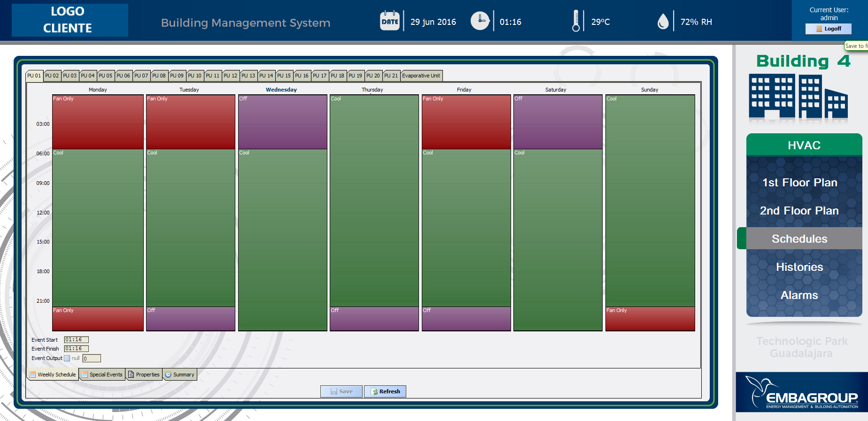The height and width of the screenshot is (421, 868).
Task: Switch to the PU 08 tab
Action: coord(159,76)
